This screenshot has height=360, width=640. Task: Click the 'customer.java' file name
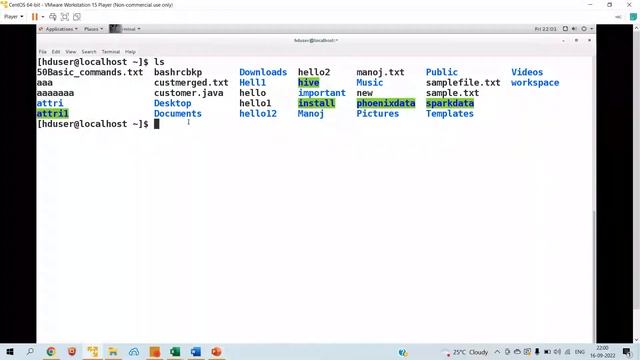(189, 93)
